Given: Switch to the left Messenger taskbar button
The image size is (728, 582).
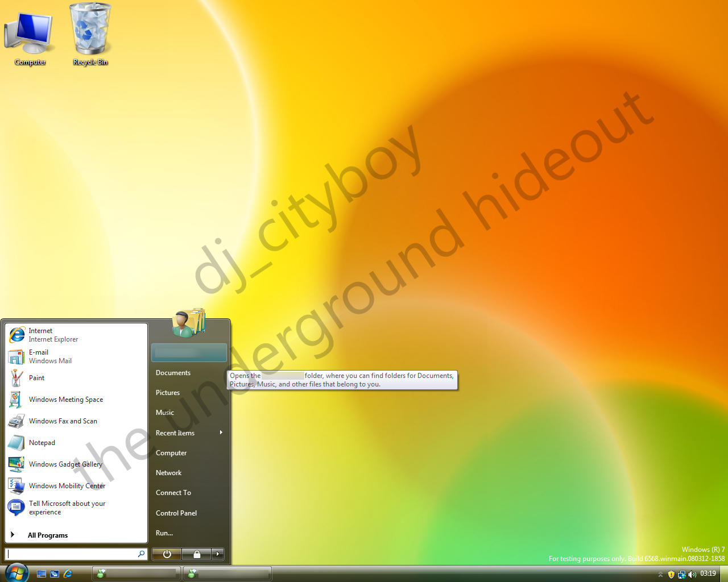Looking at the screenshot, I should (136, 574).
